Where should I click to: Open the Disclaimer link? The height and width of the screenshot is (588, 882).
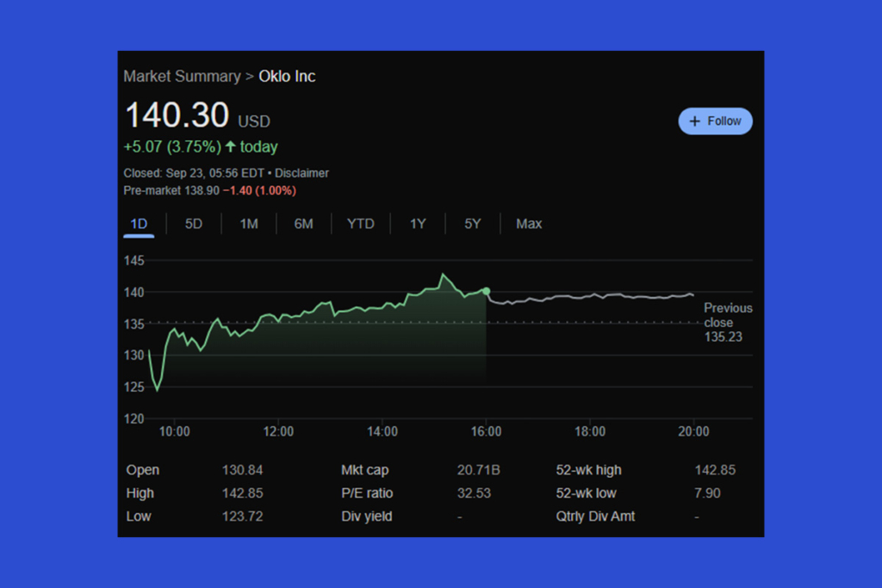pos(301,173)
